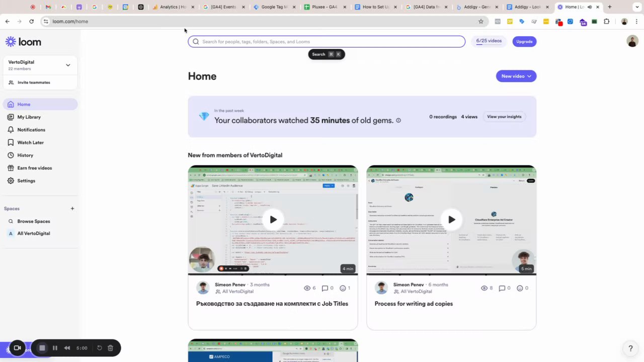Add a new Space with plus icon
The height and width of the screenshot is (362, 644).
click(x=72, y=209)
